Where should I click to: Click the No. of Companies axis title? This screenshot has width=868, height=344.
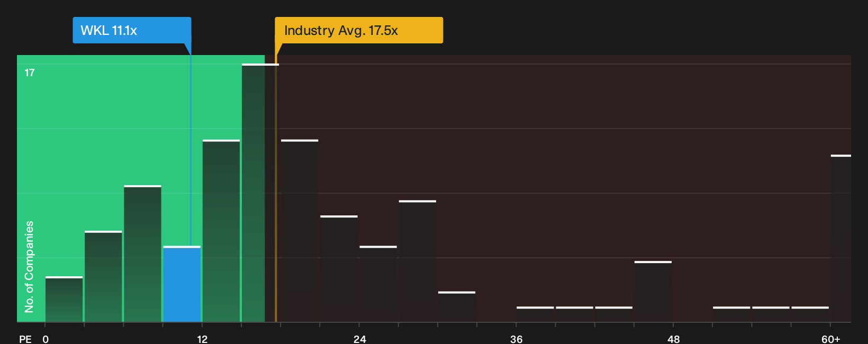pyautogui.click(x=29, y=267)
